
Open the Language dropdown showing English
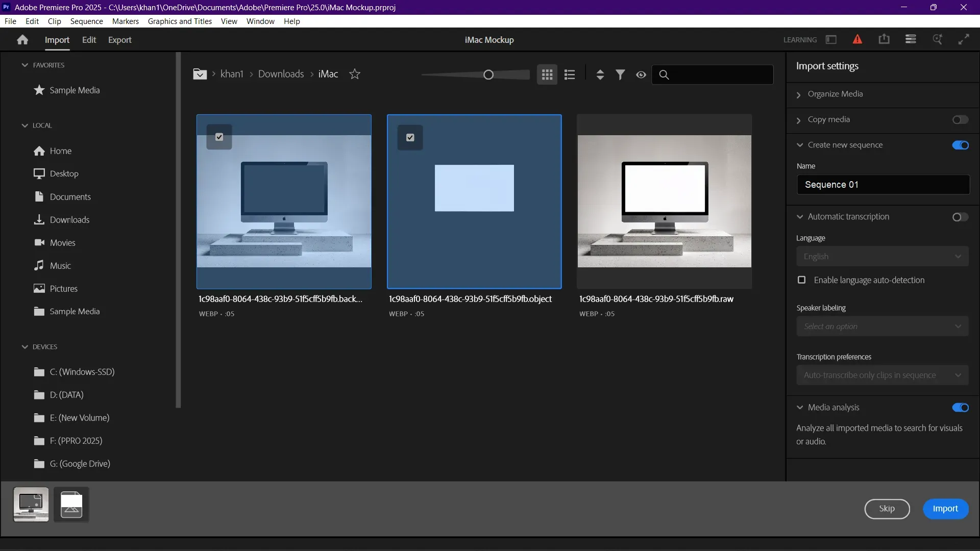tap(882, 256)
